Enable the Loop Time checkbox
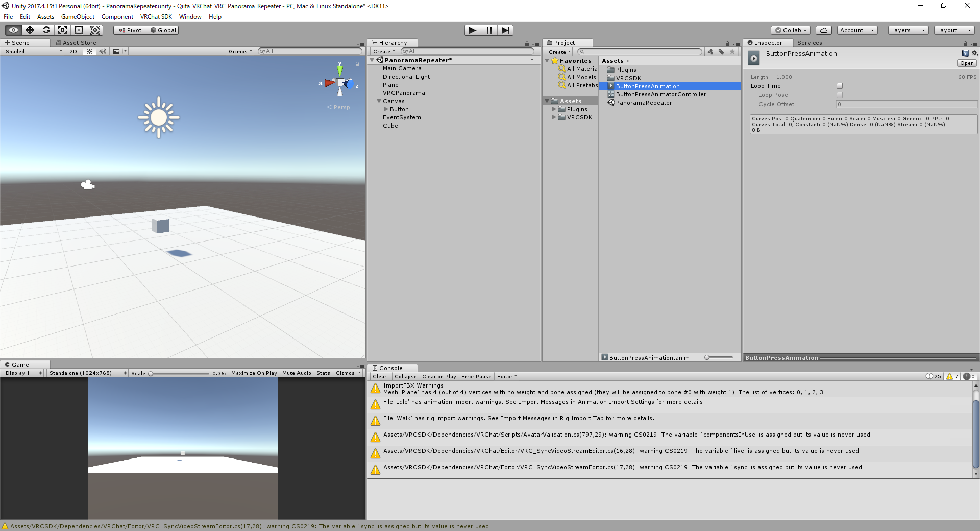 (x=840, y=86)
